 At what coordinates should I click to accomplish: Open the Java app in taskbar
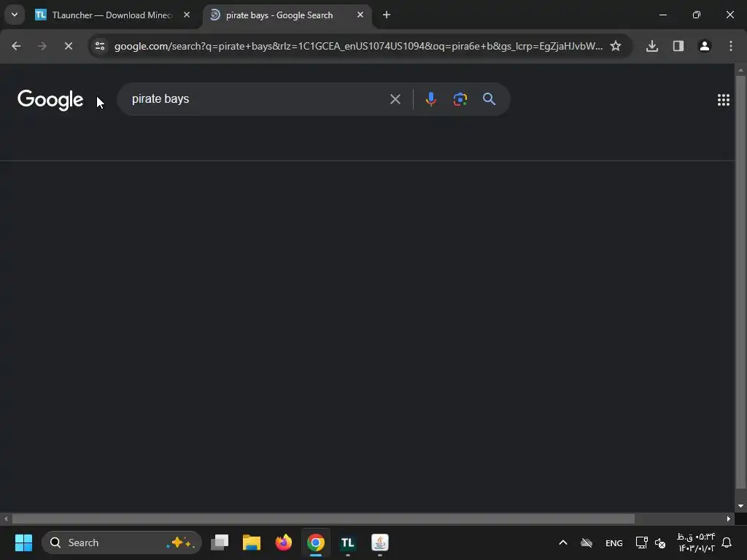click(x=379, y=542)
